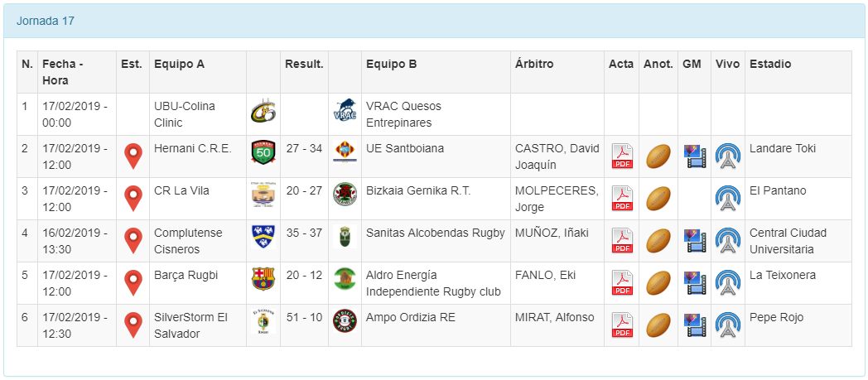Click the Equipo A column header
This screenshot has width=868, height=380.
(179, 64)
